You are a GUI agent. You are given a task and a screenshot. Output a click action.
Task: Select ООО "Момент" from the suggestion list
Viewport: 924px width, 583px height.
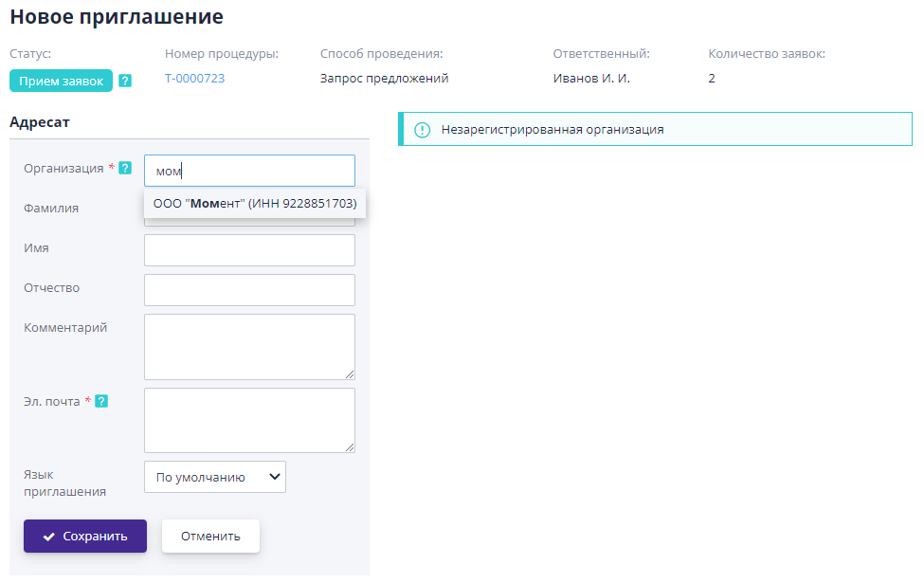coord(254,203)
